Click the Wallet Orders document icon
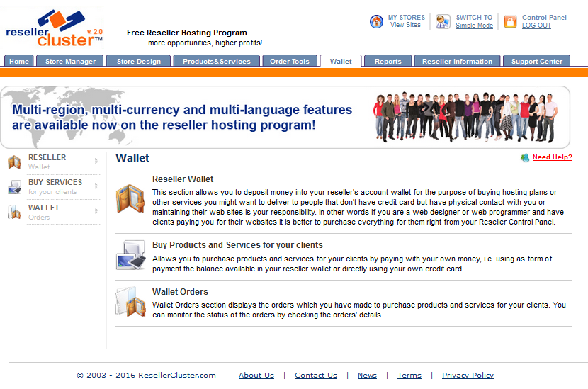Viewport: 588px width, 389px height. tap(130, 301)
